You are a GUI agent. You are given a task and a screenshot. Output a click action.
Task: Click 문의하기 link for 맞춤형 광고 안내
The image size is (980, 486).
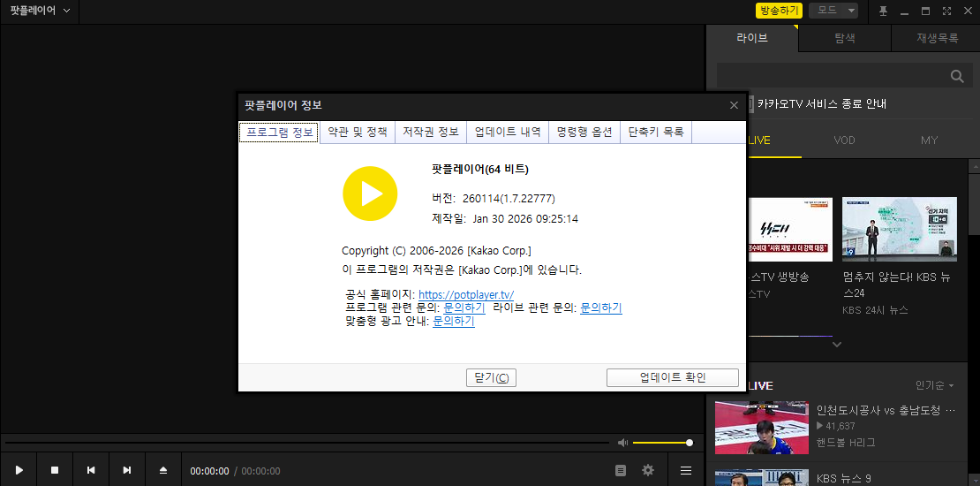454,322
